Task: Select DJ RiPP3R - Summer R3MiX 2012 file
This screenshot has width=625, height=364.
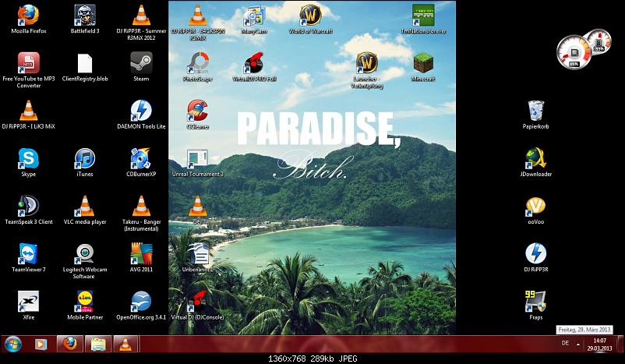Action: click(x=141, y=16)
